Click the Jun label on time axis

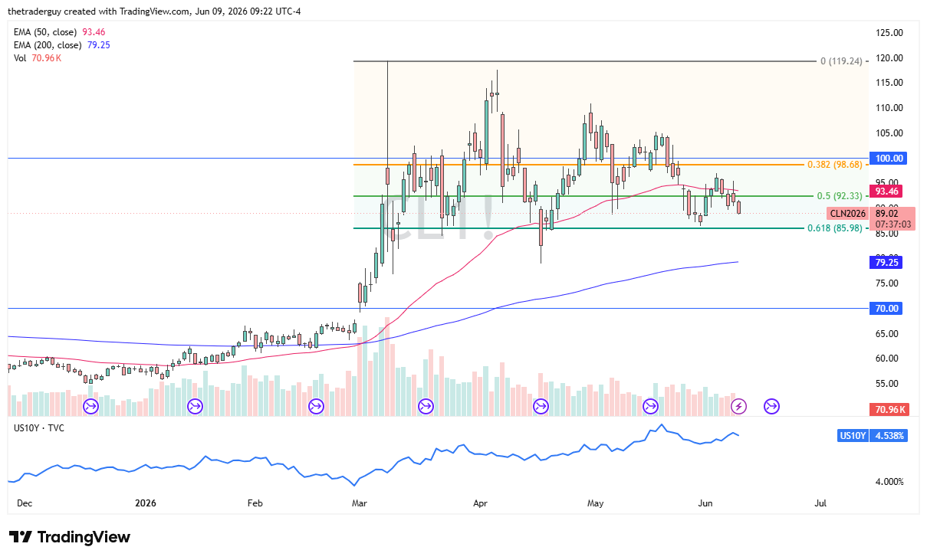(705, 503)
